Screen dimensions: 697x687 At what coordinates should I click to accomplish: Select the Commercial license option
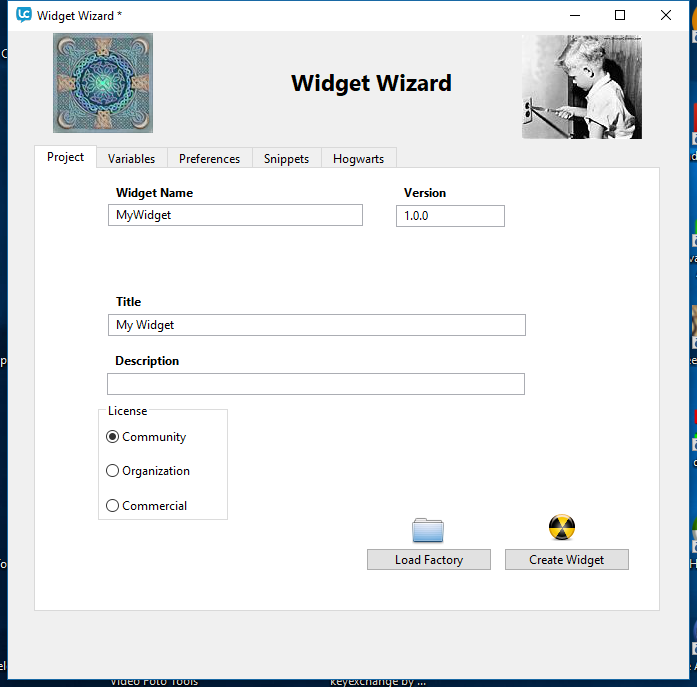(x=147, y=506)
